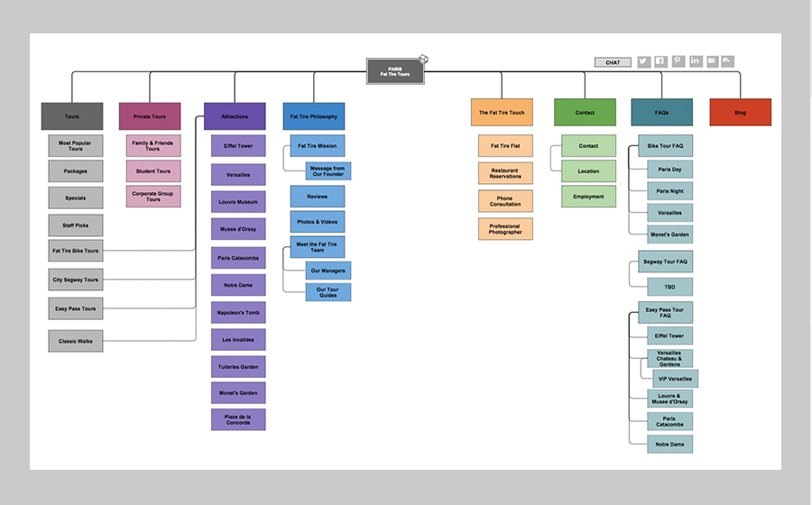The width and height of the screenshot is (812, 505).
Task: Select the Private Tours section header
Action: 150,116
